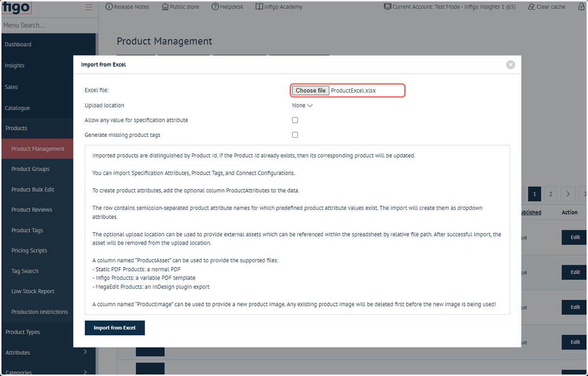Screen dimensions: 588x376
Task: Open Infigo Academy link
Action: (279, 7)
